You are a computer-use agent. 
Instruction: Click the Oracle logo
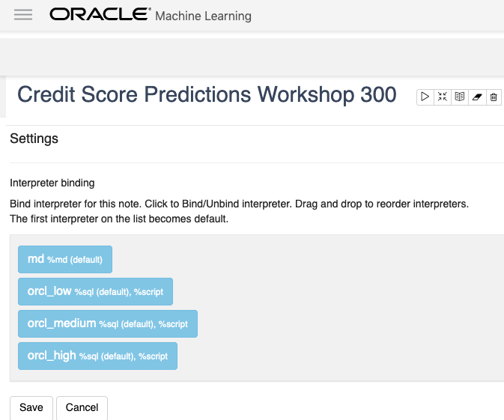99,15
